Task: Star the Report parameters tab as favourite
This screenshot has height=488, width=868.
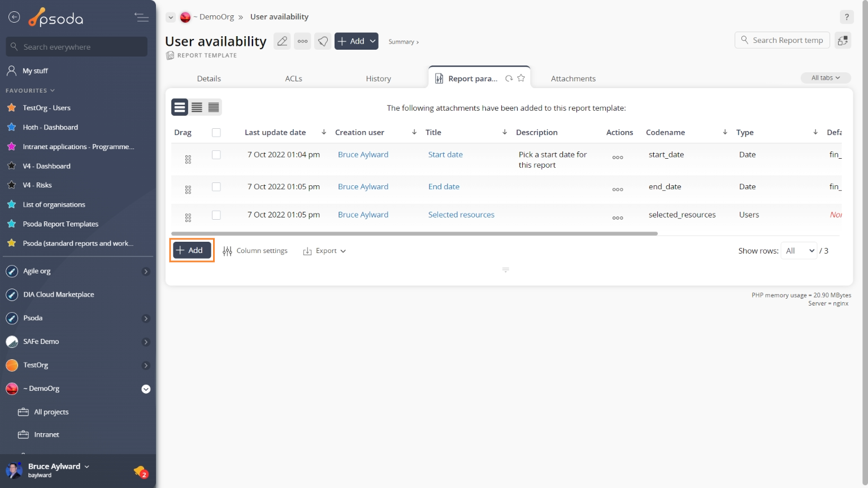Action: (521, 79)
